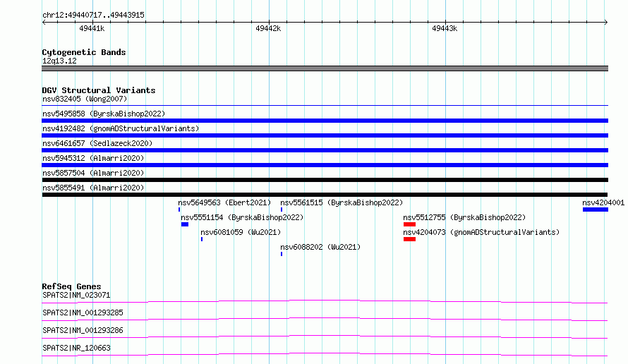The height and width of the screenshot is (364, 628).
Task: Select variant nsv832405 (Wong2007) label
Action: [85, 99]
